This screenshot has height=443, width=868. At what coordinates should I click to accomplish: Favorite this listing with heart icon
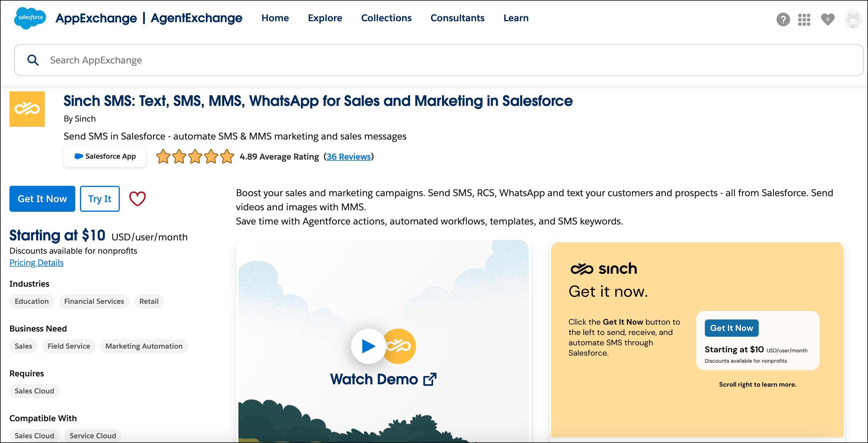[x=137, y=198]
